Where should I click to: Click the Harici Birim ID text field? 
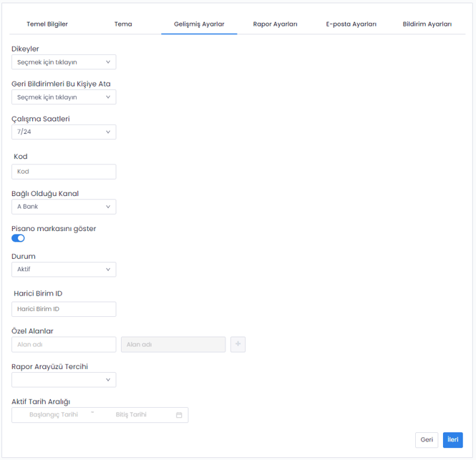point(64,309)
